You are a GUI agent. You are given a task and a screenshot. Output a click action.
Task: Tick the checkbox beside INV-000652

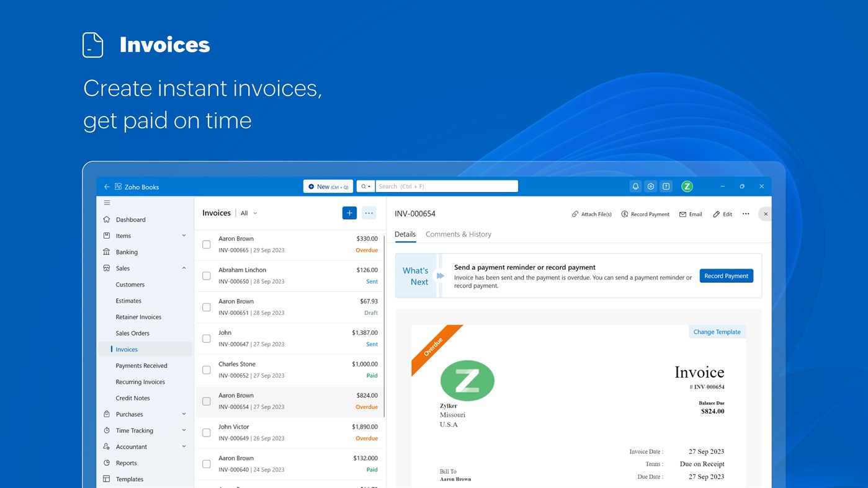pyautogui.click(x=206, y=370)
